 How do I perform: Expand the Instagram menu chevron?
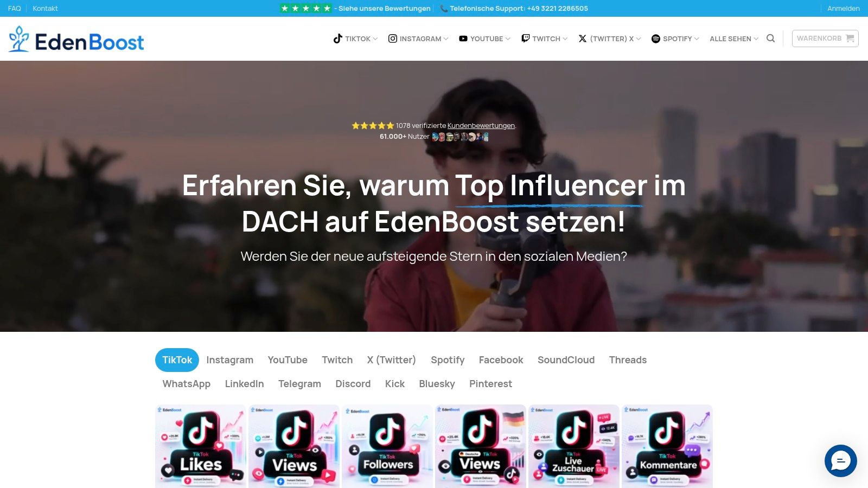tap(446, 39)
